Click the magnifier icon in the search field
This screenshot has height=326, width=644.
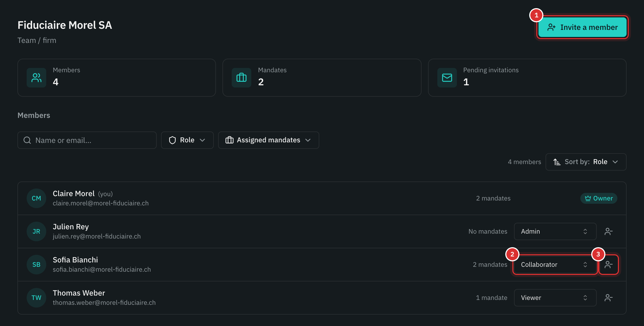click(27, 140)
